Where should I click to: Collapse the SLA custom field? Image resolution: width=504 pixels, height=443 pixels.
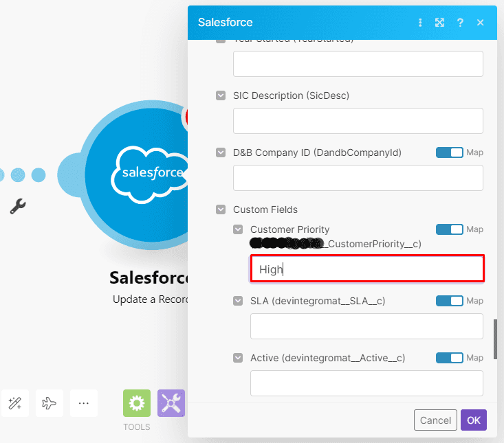tap(238, 301)
